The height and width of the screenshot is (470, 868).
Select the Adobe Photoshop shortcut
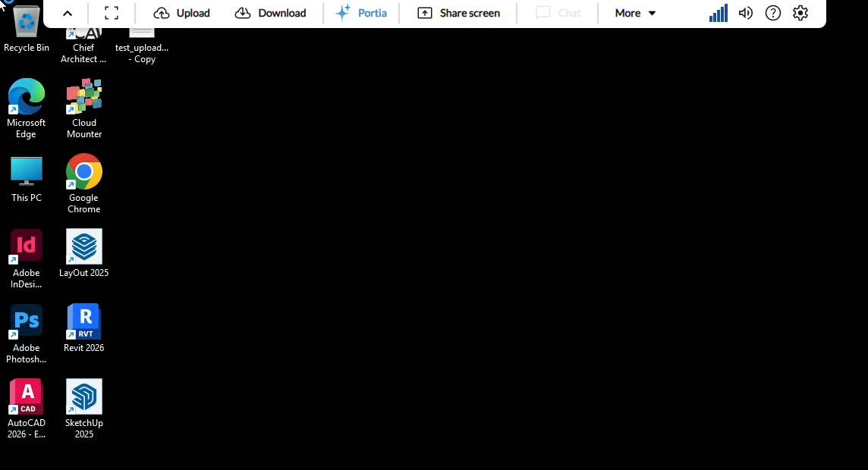coord(26,334)
